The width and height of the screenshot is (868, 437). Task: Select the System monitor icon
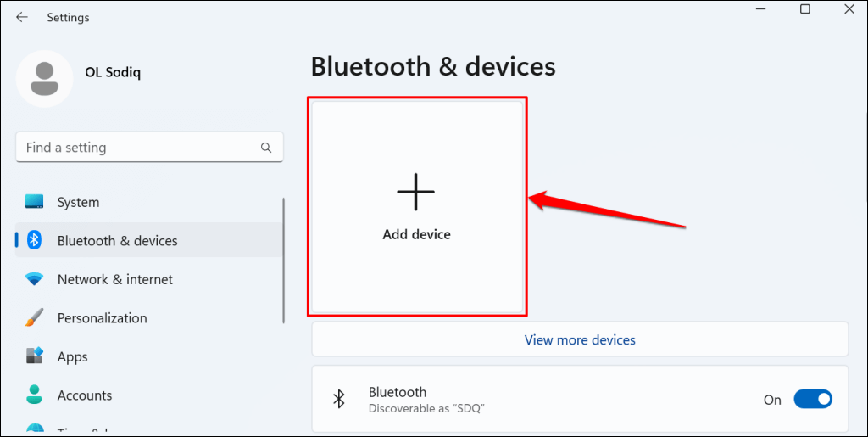(34, 202)
